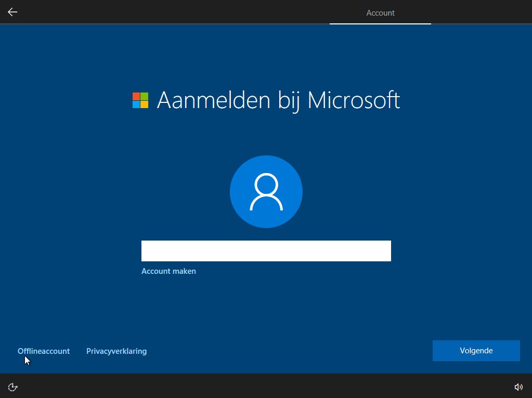Choose the Offlineaccount option
This screenshot has height=398, width=532.
click(44, 351)
